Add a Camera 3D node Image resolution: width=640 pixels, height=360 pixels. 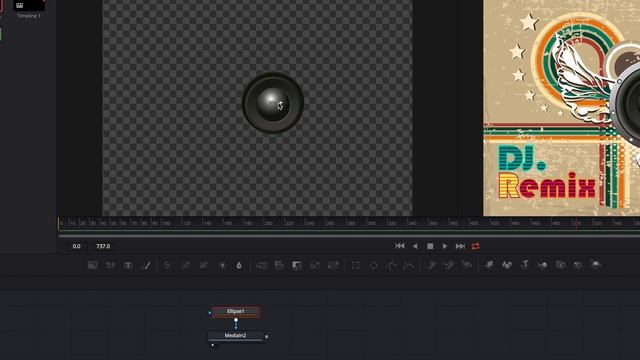(x=561, y=265)
